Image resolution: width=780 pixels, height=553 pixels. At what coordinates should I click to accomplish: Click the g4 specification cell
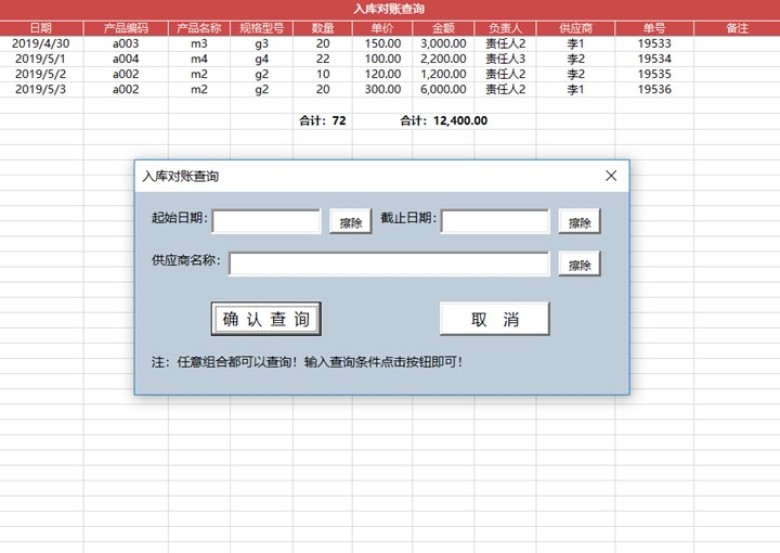click(x=262, y=59)
